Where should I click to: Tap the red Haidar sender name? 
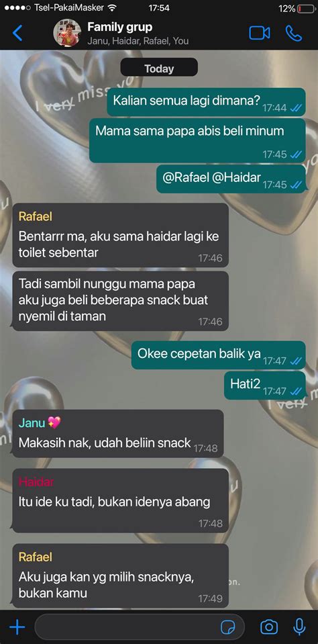pyautogui.click(x=36, y=481)
